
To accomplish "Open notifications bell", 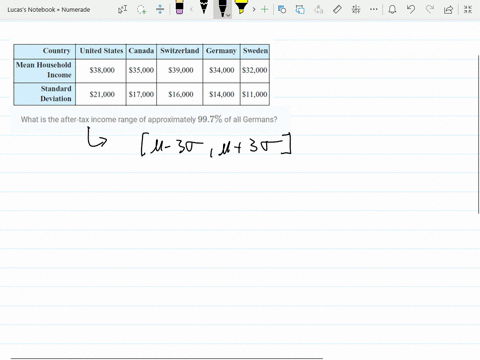I will coord(392,9).
